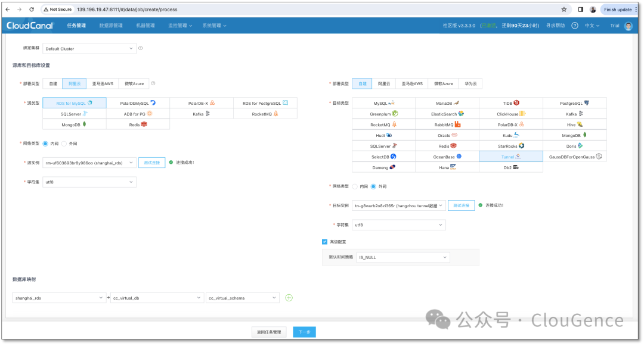Pick ClickHouse target type
The height and width of the screenshot is (346, 644).
coord(511,114)
